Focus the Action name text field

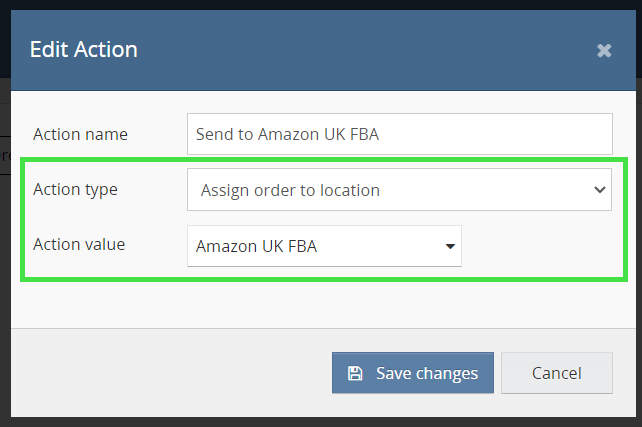[x=398, y=134]
